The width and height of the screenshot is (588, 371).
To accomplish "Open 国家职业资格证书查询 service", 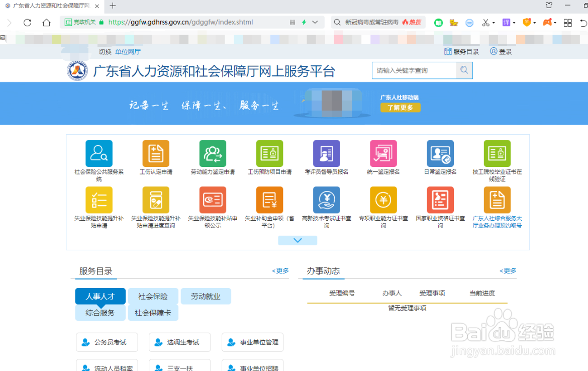I will pos(440,200).
